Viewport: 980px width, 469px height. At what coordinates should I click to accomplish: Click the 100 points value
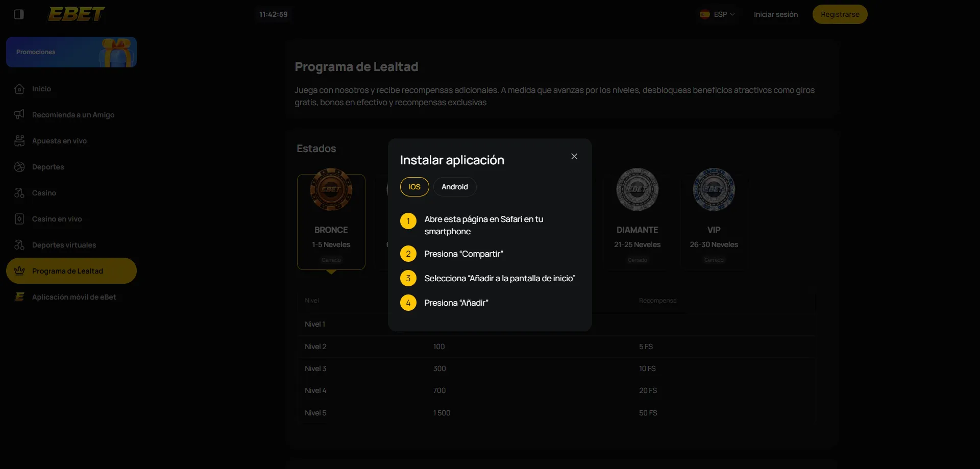439,347
